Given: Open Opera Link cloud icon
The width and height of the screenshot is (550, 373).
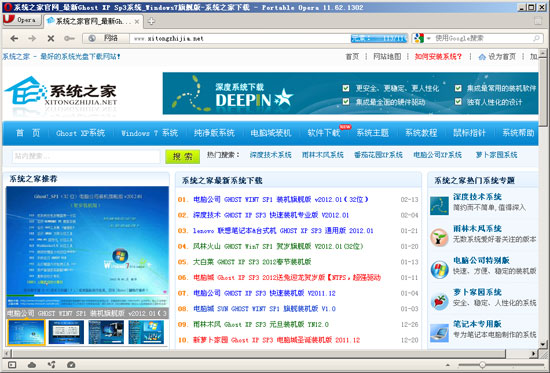Looking at the screenshot, I should (x=32, y=365).
